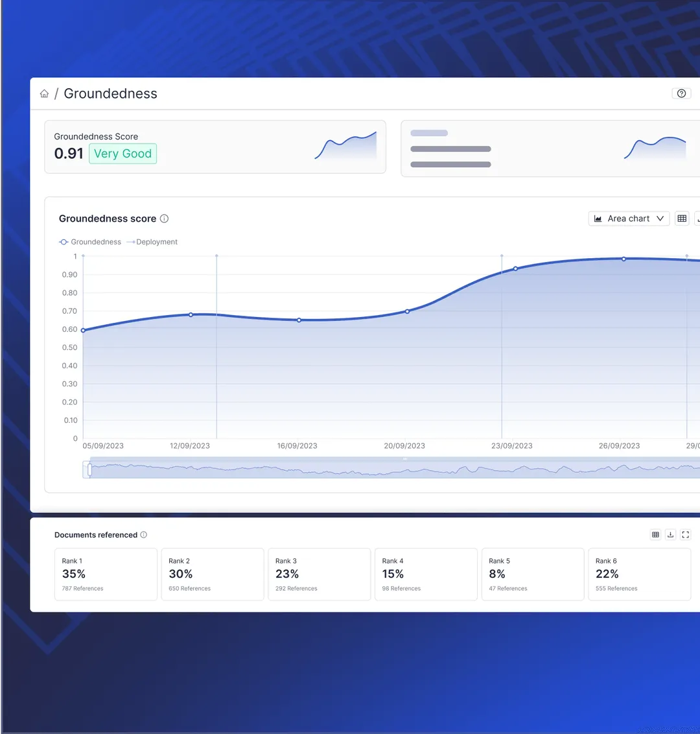Select the Rank 5 8% card
This screenshot has height=734, width=700.
coord(533,574)
